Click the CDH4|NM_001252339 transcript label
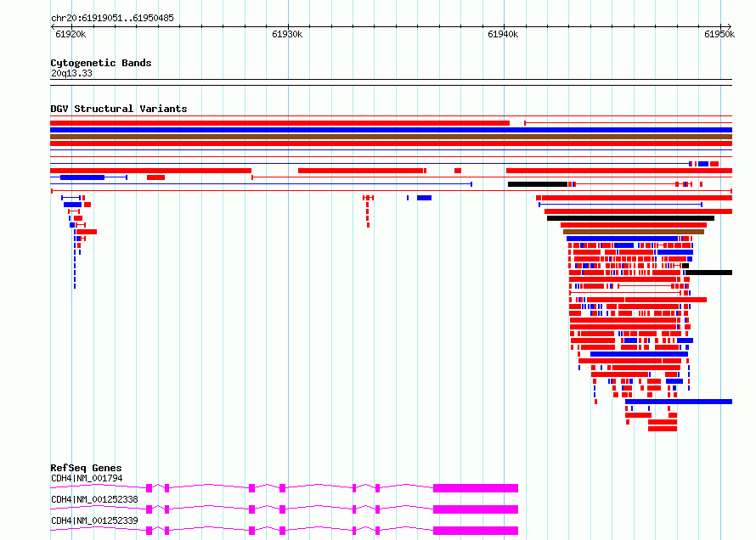The image size is (756, 540). pyautogui.click(x=94, y=520)
